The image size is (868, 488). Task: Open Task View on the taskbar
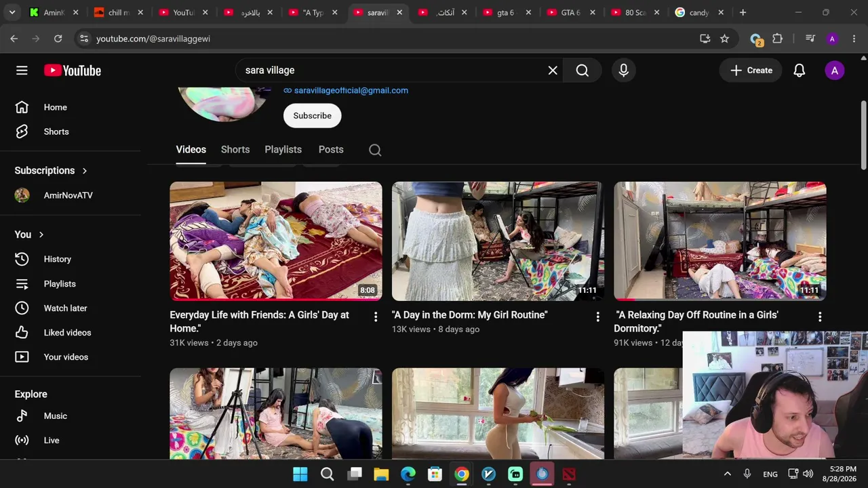pos(355,474)
